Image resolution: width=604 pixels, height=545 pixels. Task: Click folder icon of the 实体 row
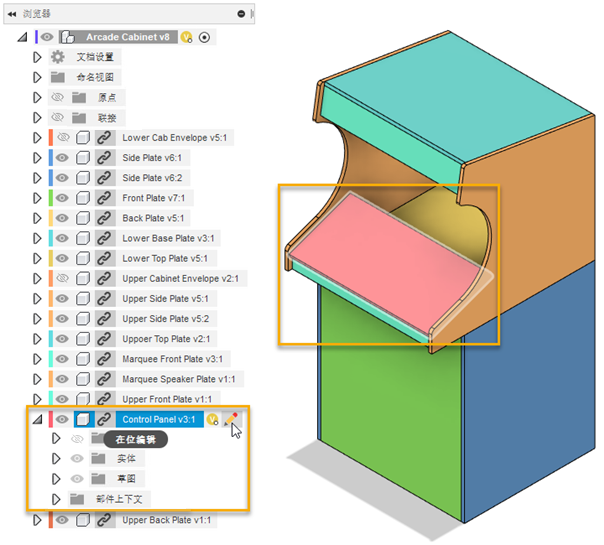98,458
